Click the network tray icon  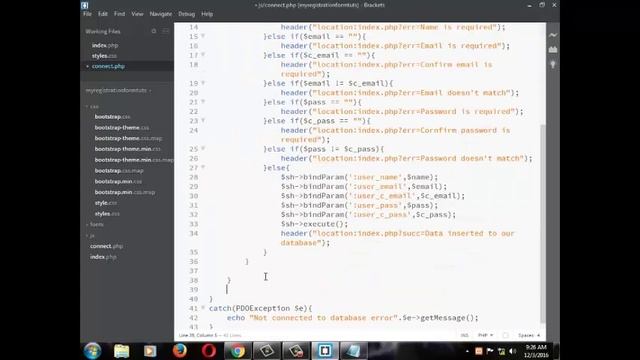tap(502, 351)
